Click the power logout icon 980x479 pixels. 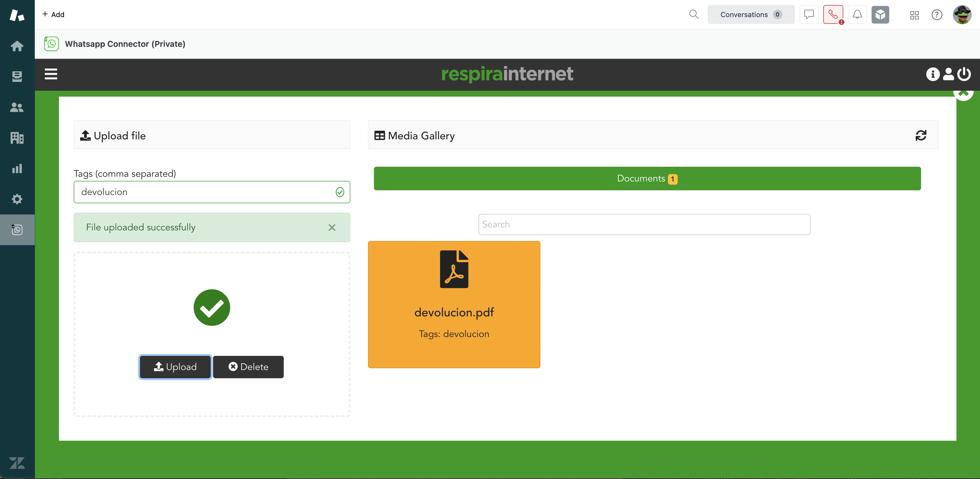(x=964, y=74)
